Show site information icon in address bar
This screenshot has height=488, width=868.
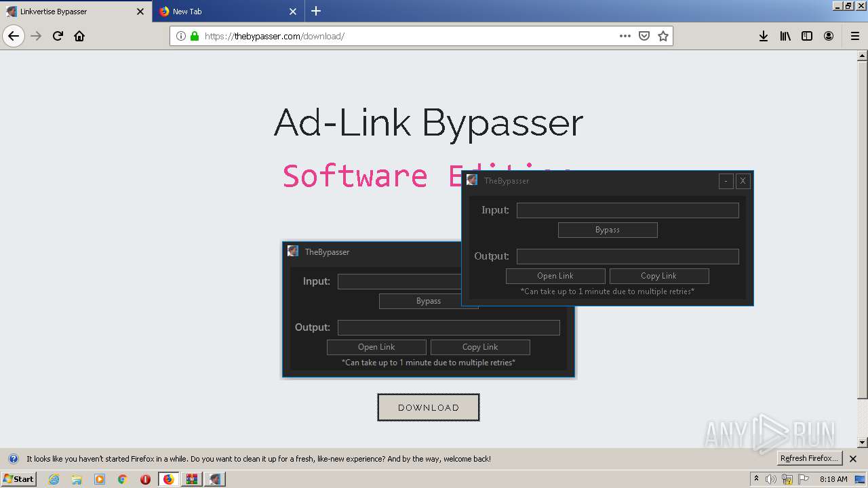(x=180, y=36)
